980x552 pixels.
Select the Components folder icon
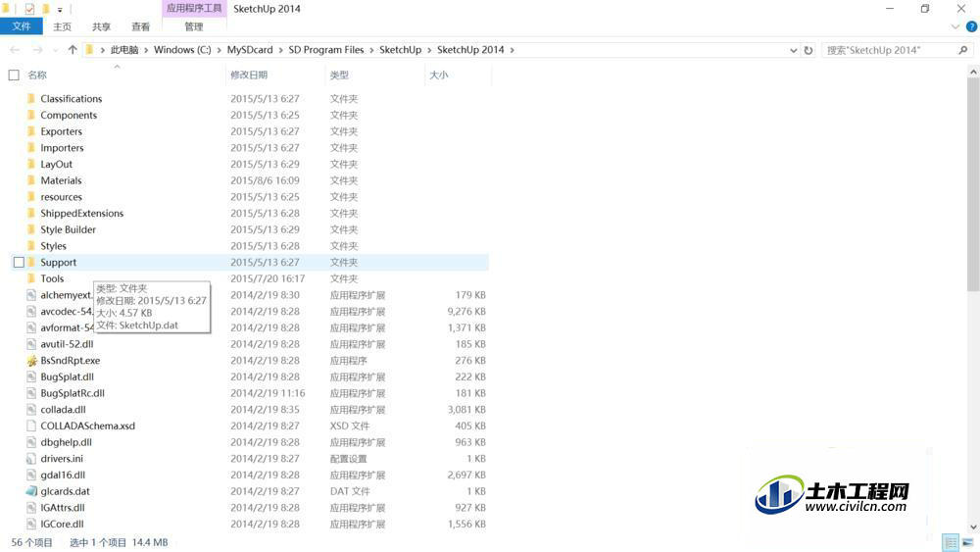pos(31,115)
